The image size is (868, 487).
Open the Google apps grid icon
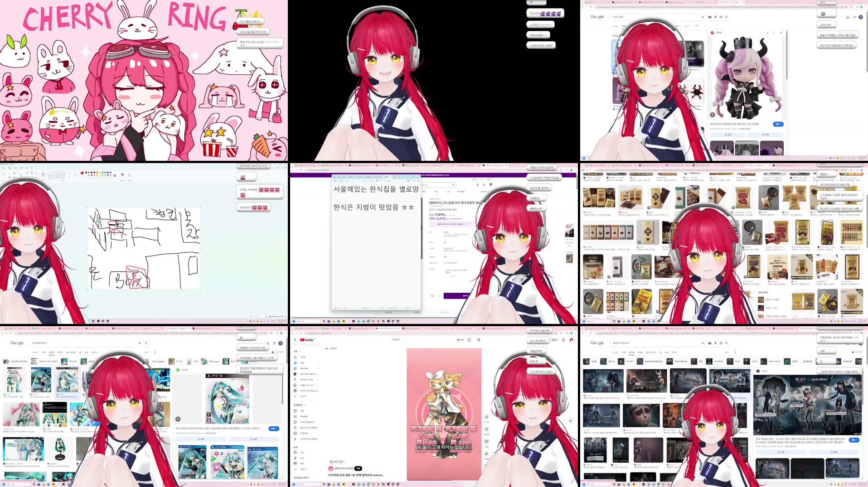(854, 17)
